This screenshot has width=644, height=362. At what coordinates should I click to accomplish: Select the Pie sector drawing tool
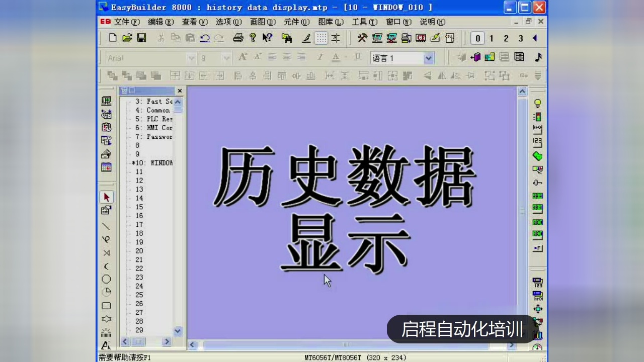pyautogui.click(x=106, y=292)
